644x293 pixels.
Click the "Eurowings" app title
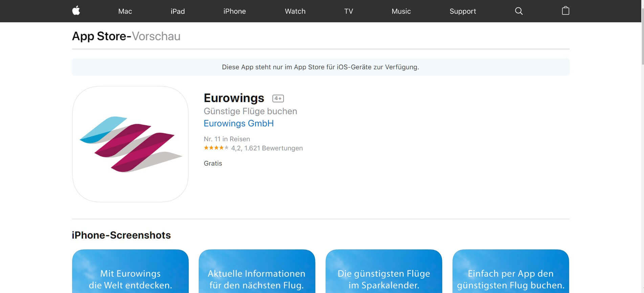(234, 98)
